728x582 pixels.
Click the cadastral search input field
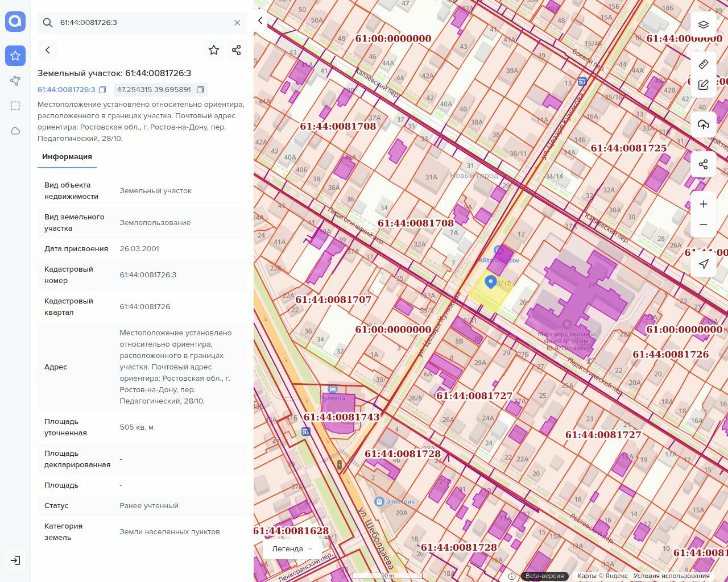[142, 23]
